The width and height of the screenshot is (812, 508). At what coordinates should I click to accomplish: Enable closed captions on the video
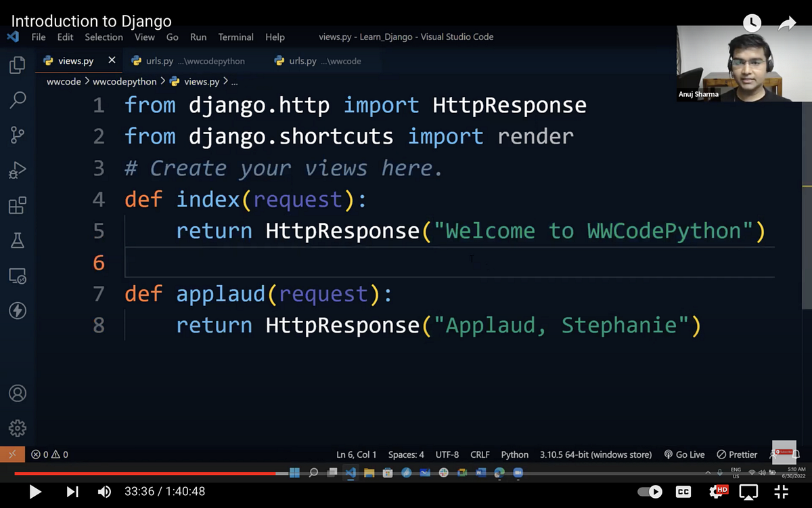pyautogui.click(x=683, y=492)
